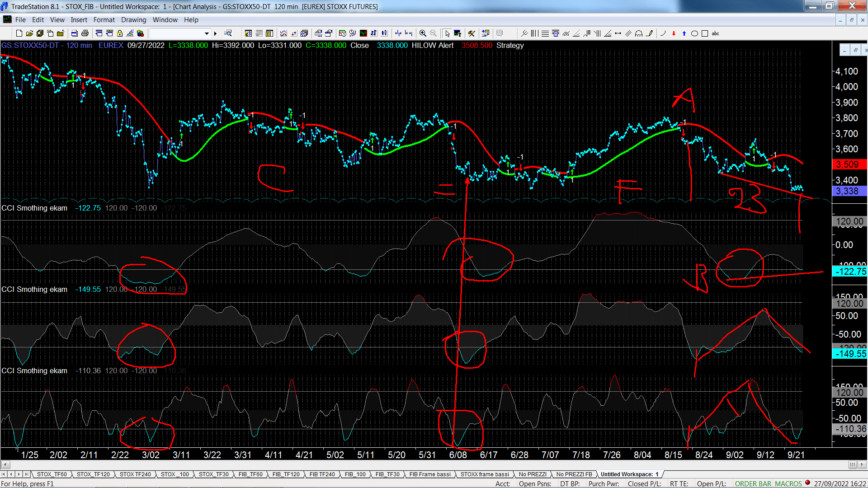Select the Arcs drawing tool
Image resolution: width=868 pixels, height=488 pixels.
(x=566, y=33)
